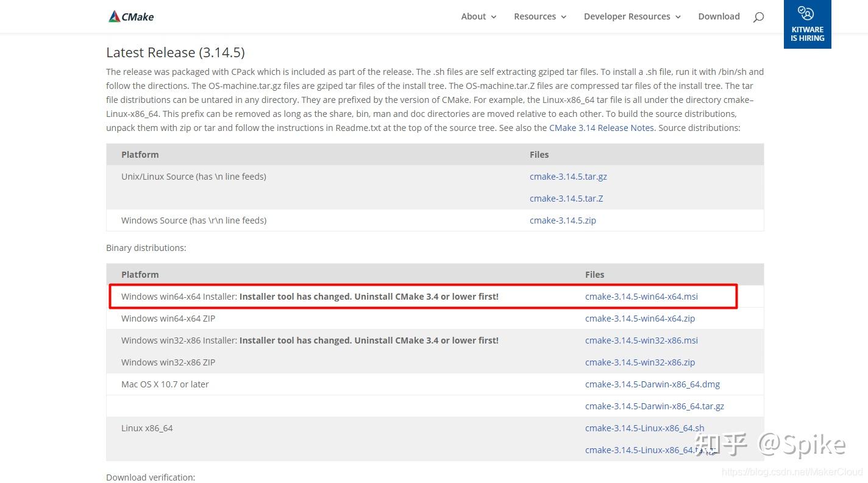Image resolution: width=868 pixels, height=483 pixels.
Task: Download the Darwin x86_64 tar.gz archive
Action: (655, 406)
